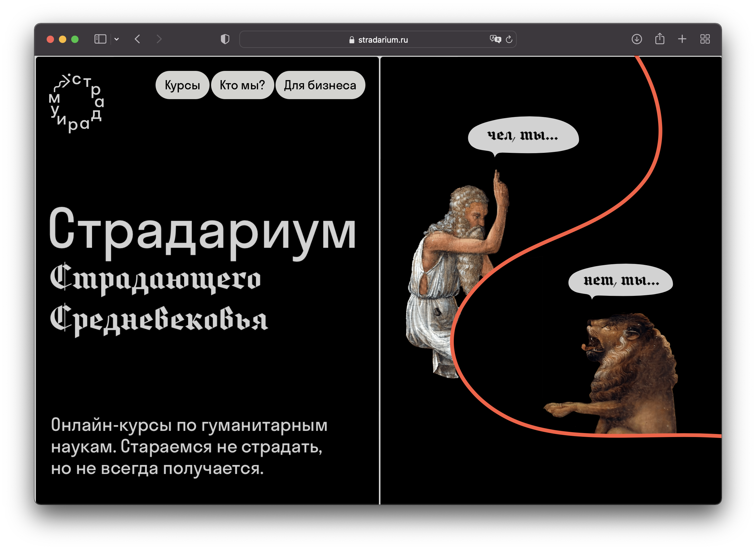Open the share sheet
This screenshot has width=756, height=550.
tap(660, 39)
